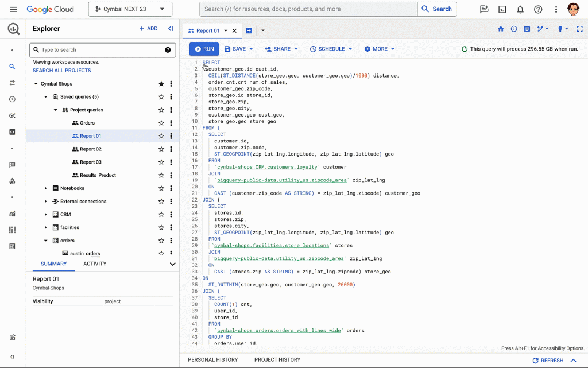The width and height of the screenshot is (588, 368).
Task: Click the home icon in editor tab bar
Action: point(501,29)
